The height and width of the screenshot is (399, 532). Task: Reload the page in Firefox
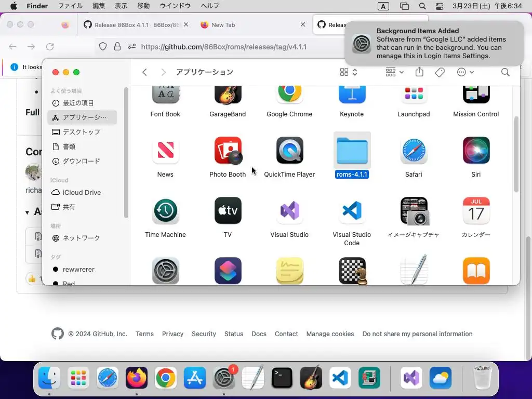click(x=50, y=46)
